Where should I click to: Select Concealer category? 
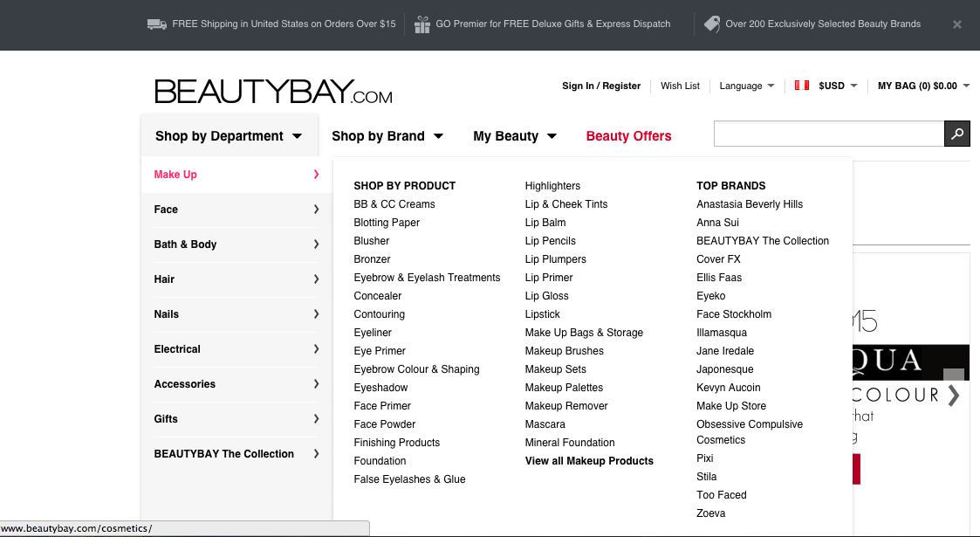coord(378,296)
